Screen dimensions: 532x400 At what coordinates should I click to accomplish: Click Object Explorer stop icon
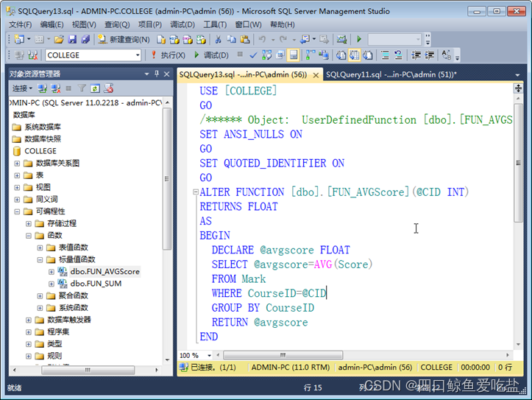coord(68,88)
